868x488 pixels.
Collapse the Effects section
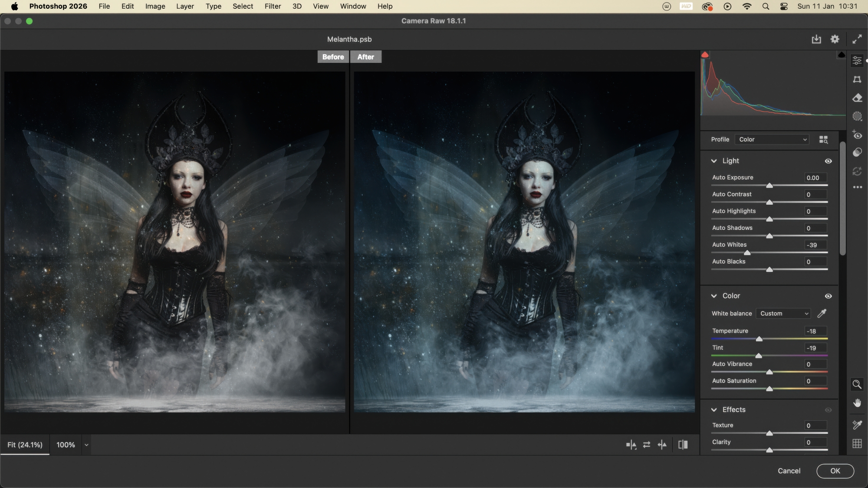tap(714, 409)
